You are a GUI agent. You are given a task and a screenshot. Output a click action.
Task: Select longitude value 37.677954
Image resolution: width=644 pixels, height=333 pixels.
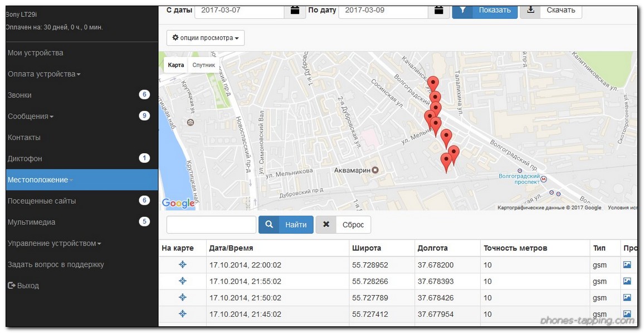pos(436,315)
